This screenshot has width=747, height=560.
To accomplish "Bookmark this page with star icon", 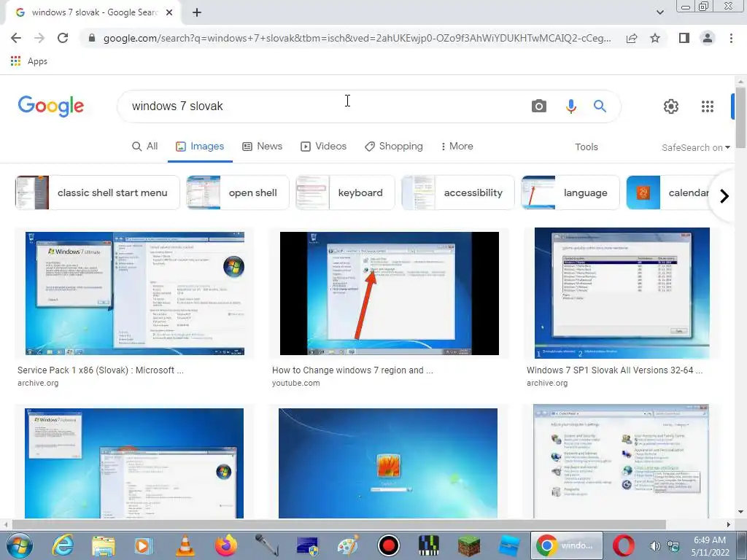I will pos(655,38).
